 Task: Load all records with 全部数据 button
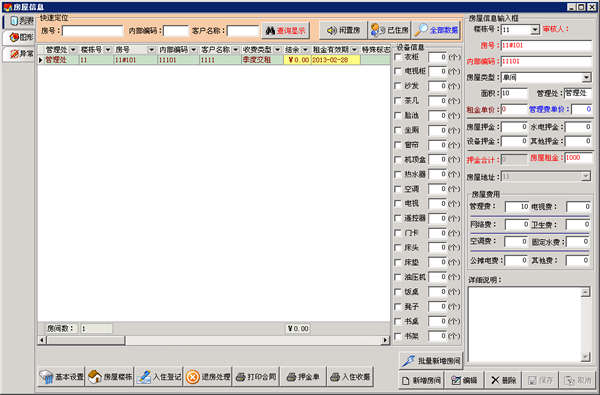pos(436,30)
